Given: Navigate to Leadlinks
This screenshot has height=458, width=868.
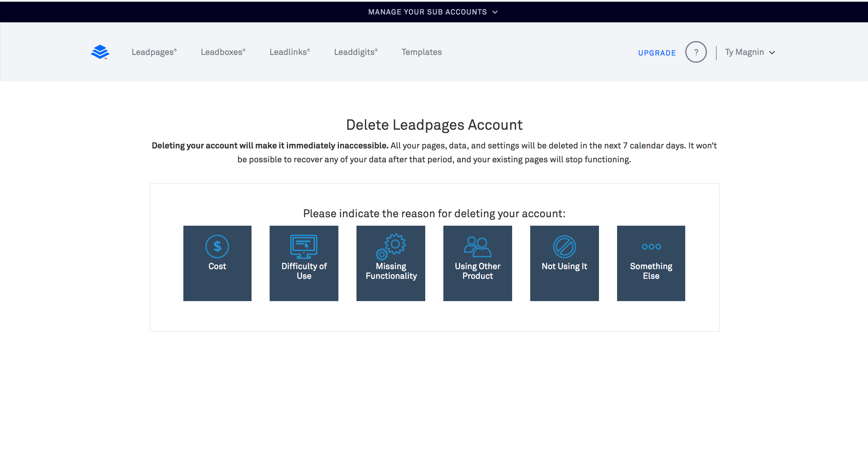Looking at the screenshot, I should tap(290, 52).
